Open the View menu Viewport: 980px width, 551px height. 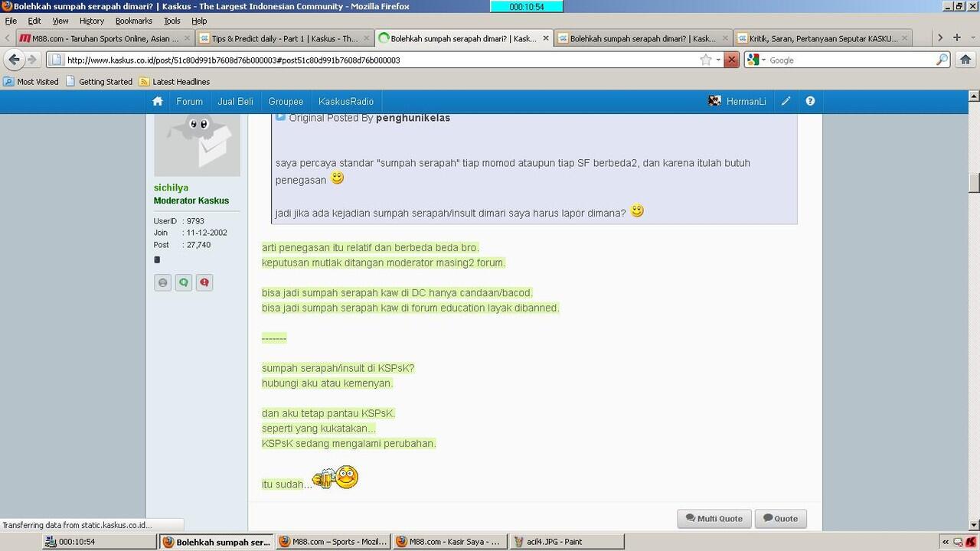click(60, 21)
